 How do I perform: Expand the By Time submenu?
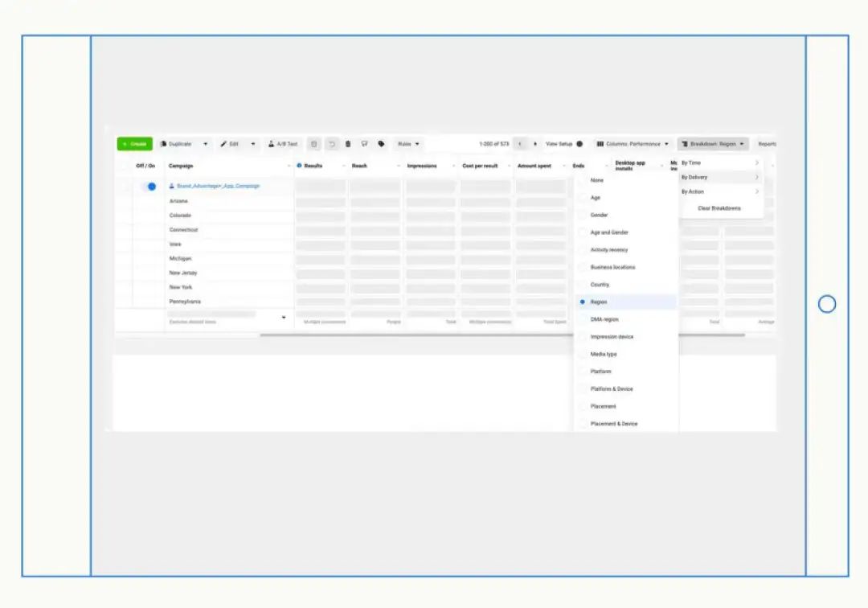point(719,162)
